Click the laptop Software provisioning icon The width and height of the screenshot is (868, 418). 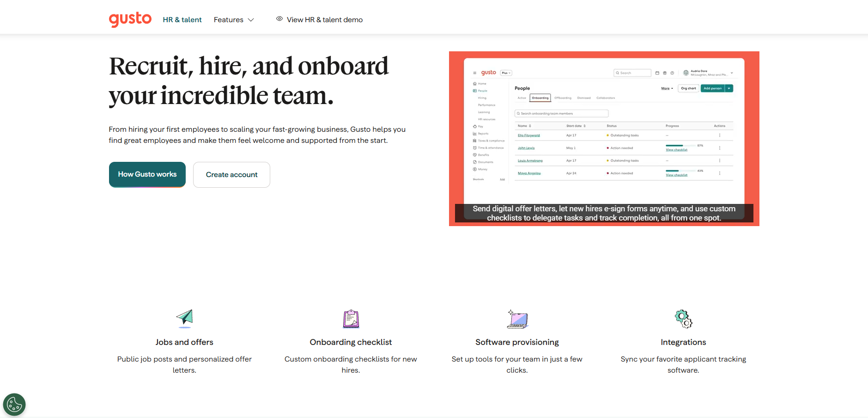coord(517,319)
